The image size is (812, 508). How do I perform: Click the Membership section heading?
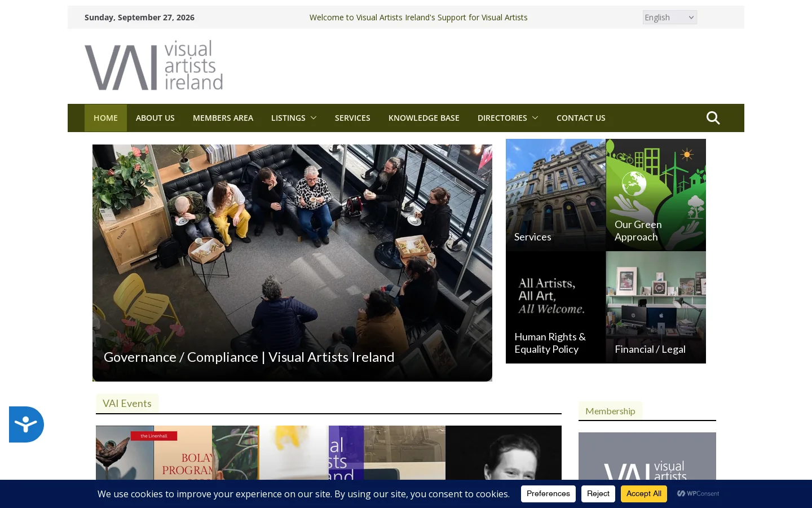610,411
